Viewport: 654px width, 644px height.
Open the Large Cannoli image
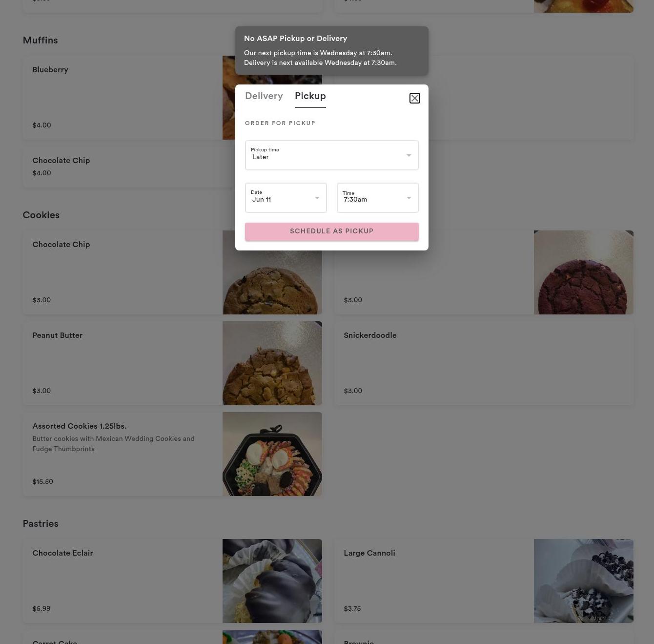[583, 581]
